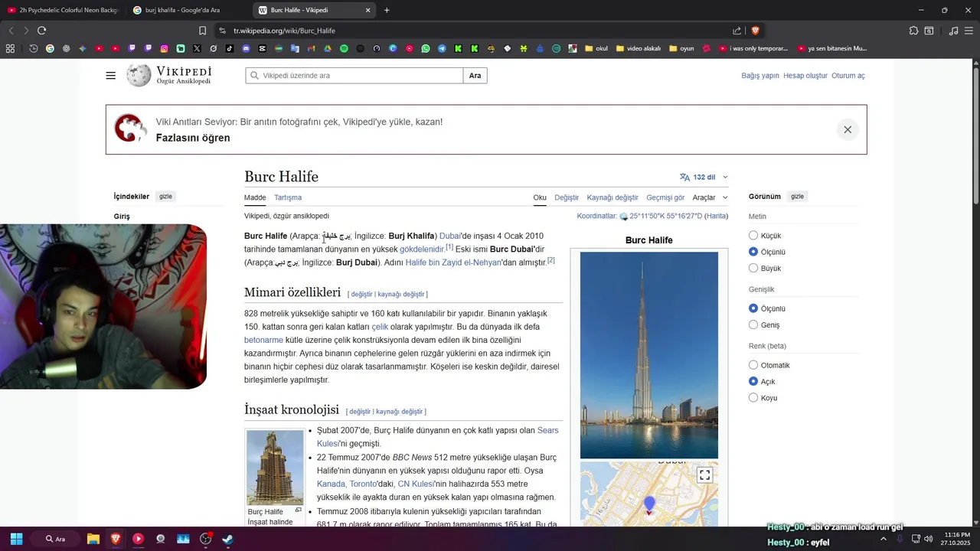The width and height of the screenshot is (980, 551).
Task: Open the Geçmişi gör history tab
Action: pos(665,197)
